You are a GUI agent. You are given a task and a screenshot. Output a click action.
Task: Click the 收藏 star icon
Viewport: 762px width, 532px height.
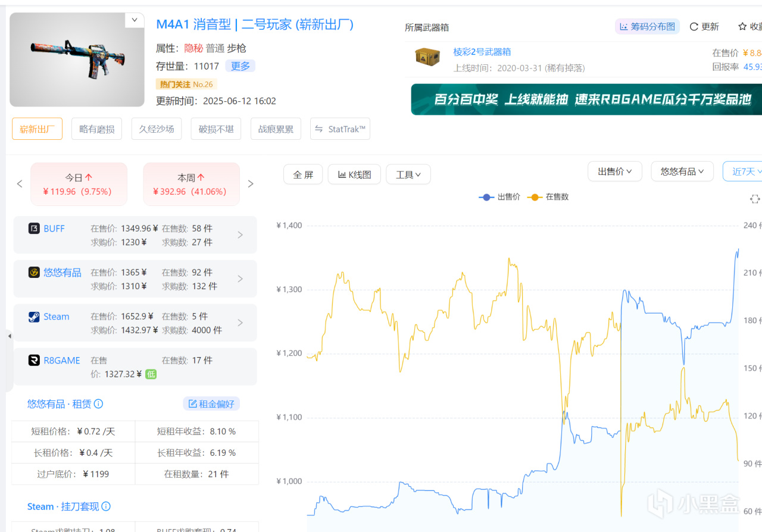[742, 27]
